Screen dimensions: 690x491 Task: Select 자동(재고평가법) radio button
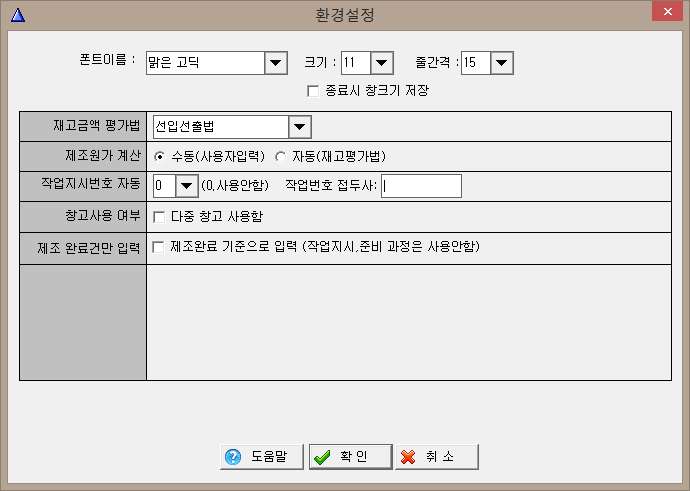(x=280, y=157)
